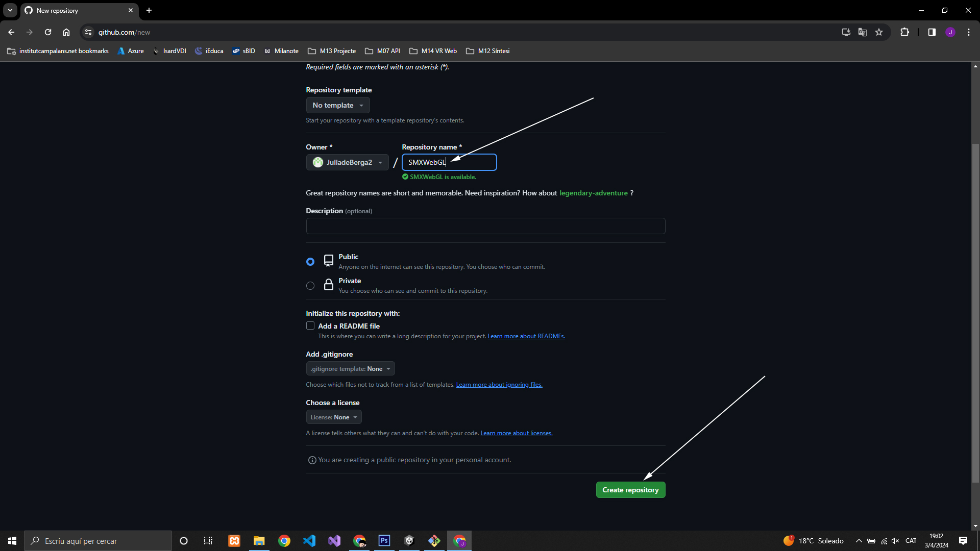Viewport: 980px width, 551px height.
Task: Open the .gitignore template dropdown
Action: pyautogui.click(x=350, y=369)
